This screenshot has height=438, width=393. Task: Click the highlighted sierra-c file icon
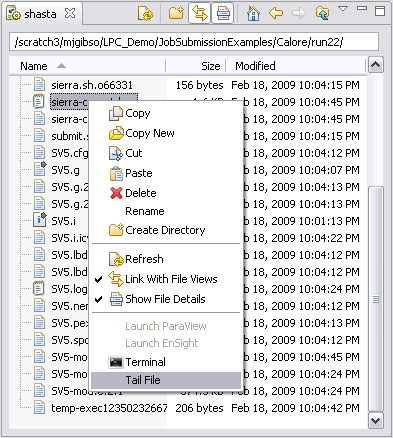39,101
